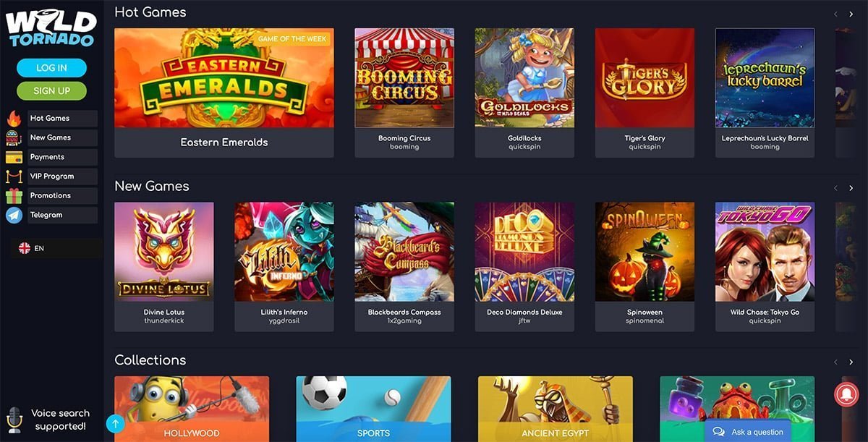Image resolution: width=868 pixels, height=442 pixels.
Task: Click the LOG IN button
Action: point(51,68)
